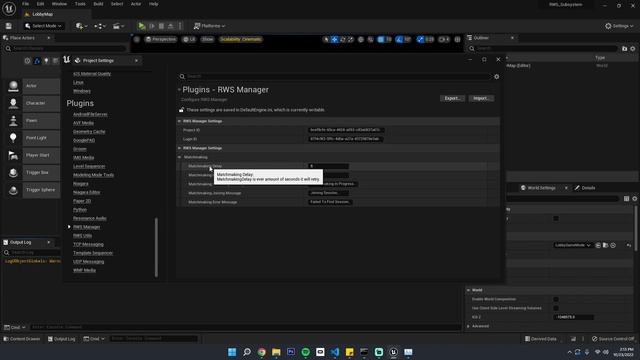This screenshot has width=640, height=360.
Task: Open the editor Settings dropdown
Action: (619, 26)
